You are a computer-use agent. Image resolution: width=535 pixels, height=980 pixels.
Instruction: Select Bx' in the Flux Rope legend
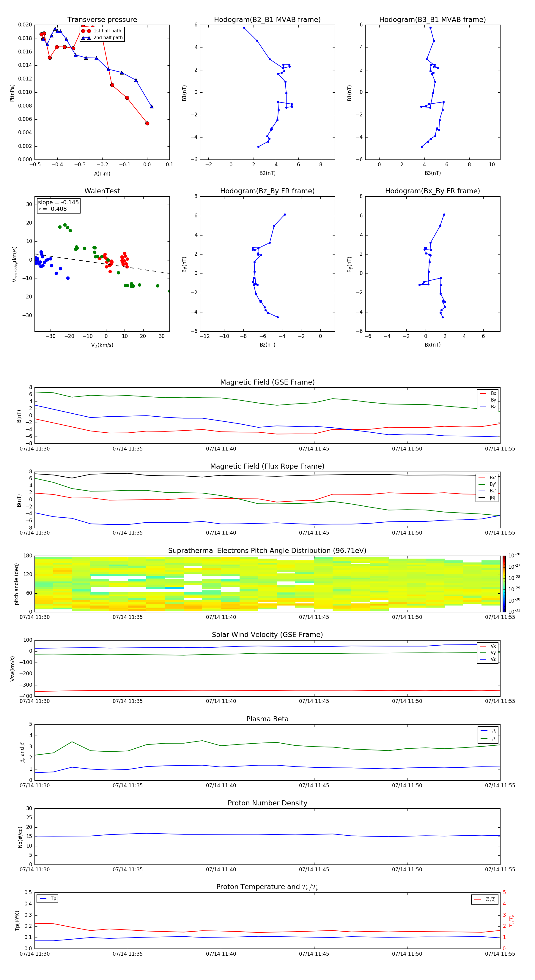click(487, 478)
